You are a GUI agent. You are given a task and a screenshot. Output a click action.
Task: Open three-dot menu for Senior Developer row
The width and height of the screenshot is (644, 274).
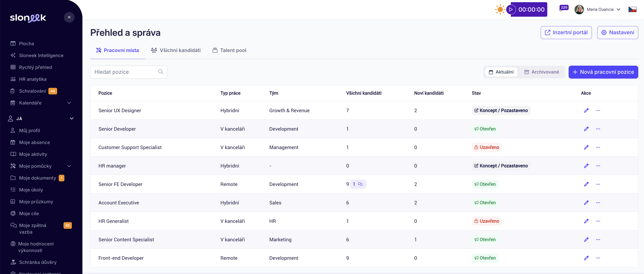coord(598,129)
